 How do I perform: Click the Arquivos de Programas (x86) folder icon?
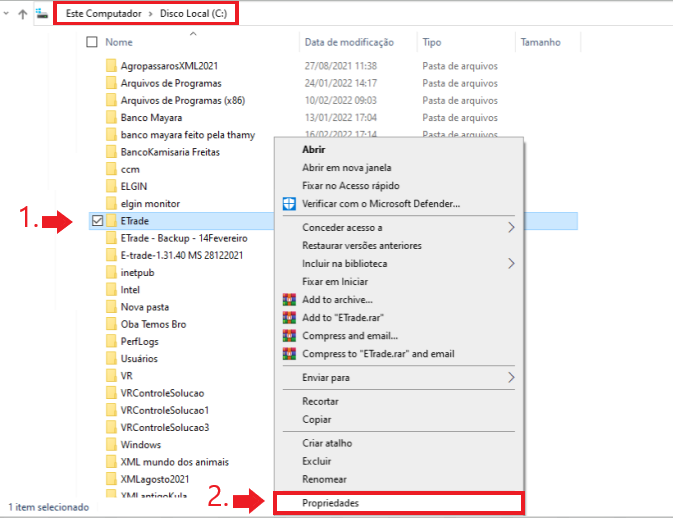tap(111, 100)
